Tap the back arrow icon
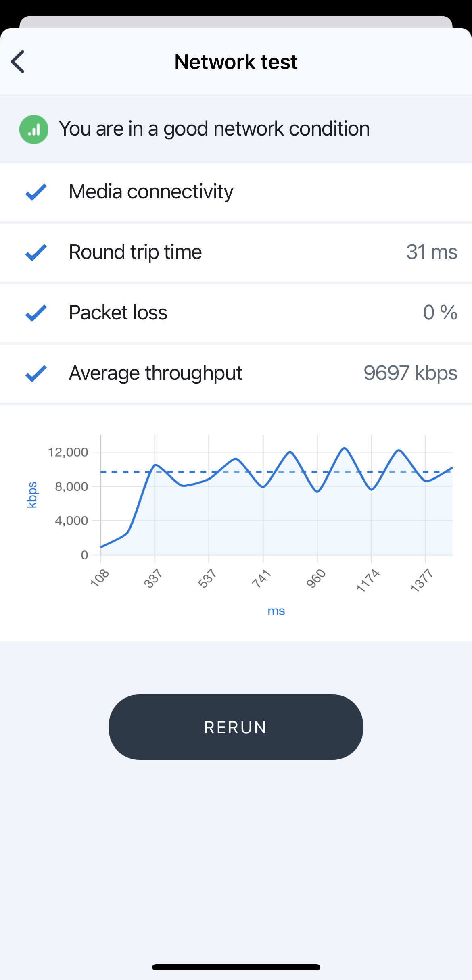This screenshot has height=980, width=472. 18,62
